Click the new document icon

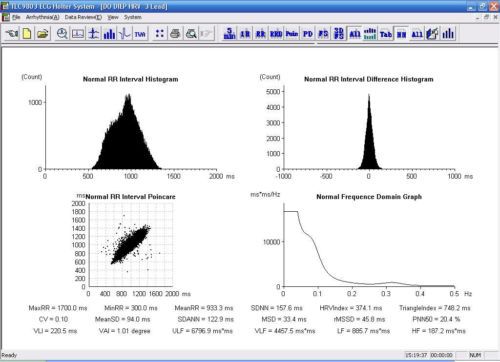point(27,34)
